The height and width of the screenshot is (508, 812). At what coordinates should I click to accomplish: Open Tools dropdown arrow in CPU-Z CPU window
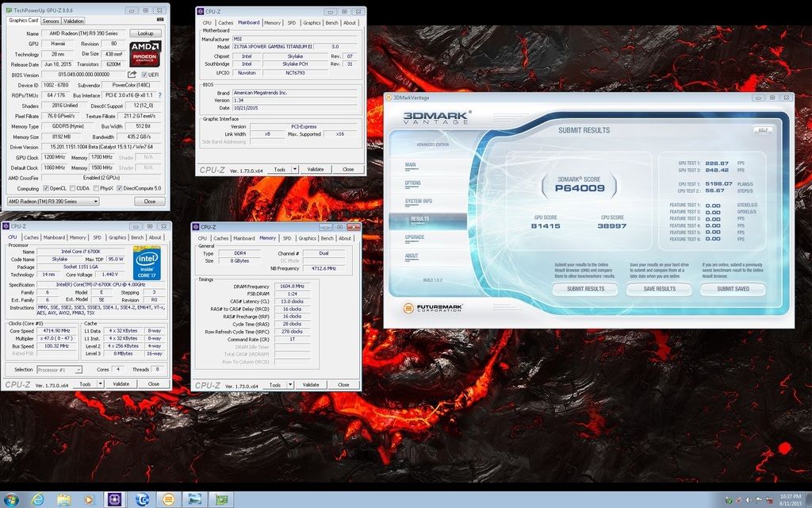point(100,383)
